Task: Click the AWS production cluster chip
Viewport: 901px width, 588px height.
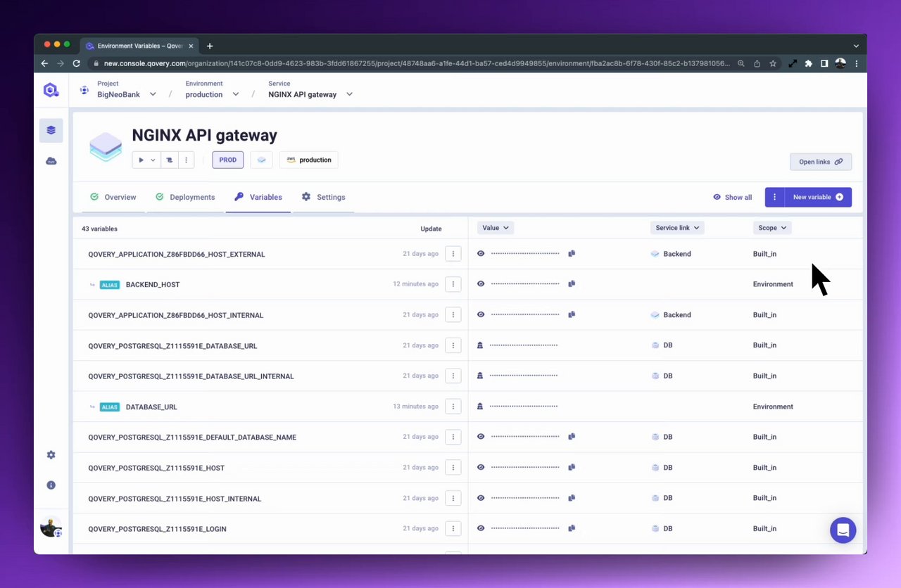Action: point(309,160)
